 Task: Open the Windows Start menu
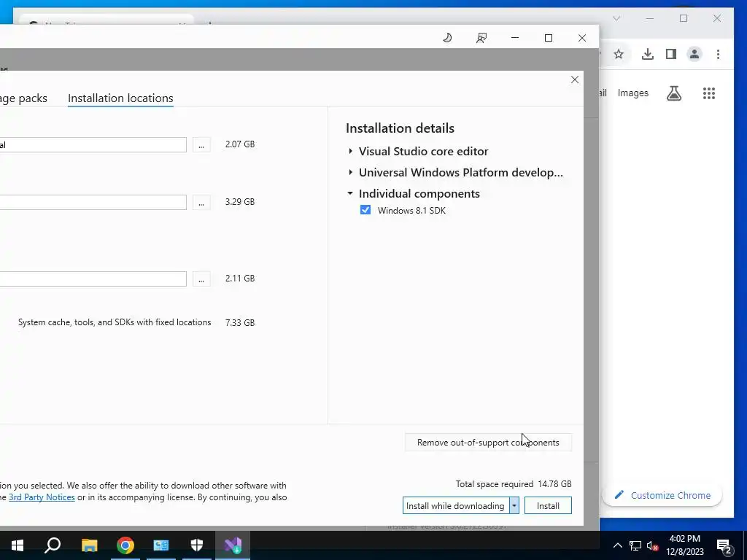[x=18, y=545]
